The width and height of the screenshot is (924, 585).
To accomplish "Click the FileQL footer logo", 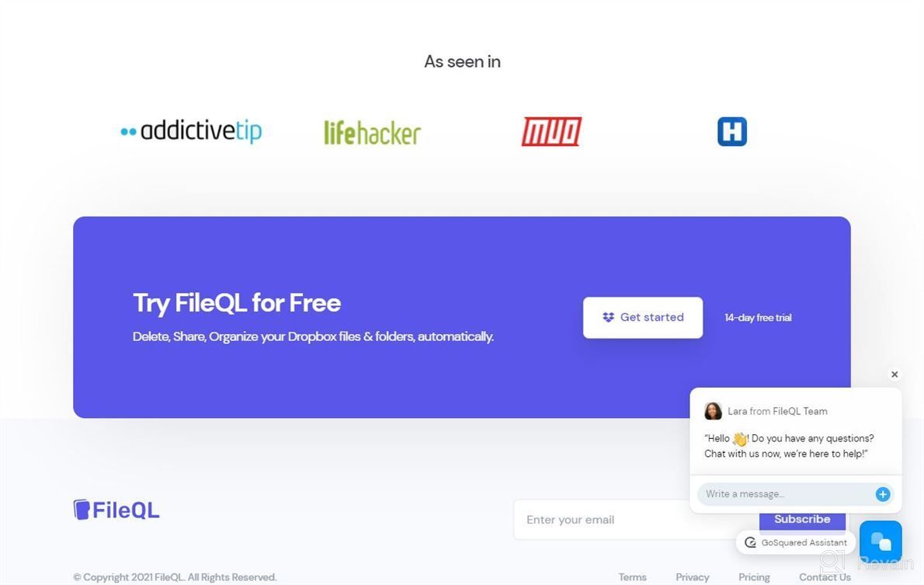I will pos(116,510).
